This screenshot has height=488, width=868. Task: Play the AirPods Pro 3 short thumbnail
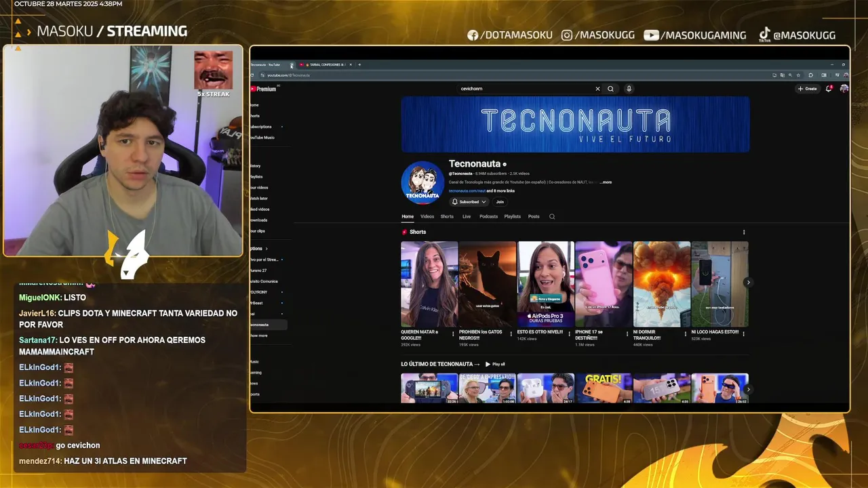546,285
